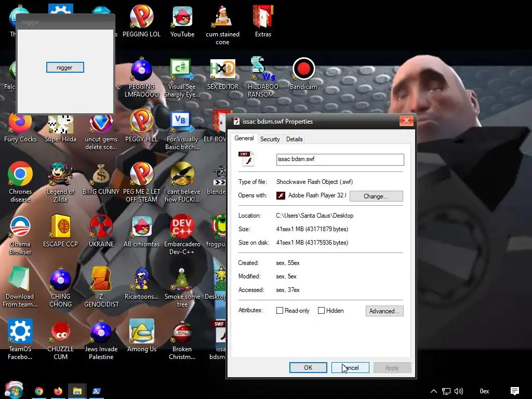
Task: Click the location path C:\Users\Santa Claus\Desktop
Action: click(x=314, y=216)
